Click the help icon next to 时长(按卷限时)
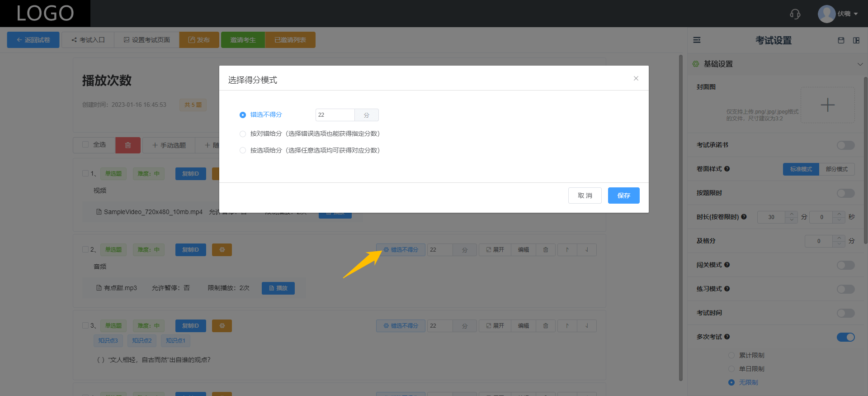This screenshot has width=868, height=396. pyautogui.click(x=744, y=217)
